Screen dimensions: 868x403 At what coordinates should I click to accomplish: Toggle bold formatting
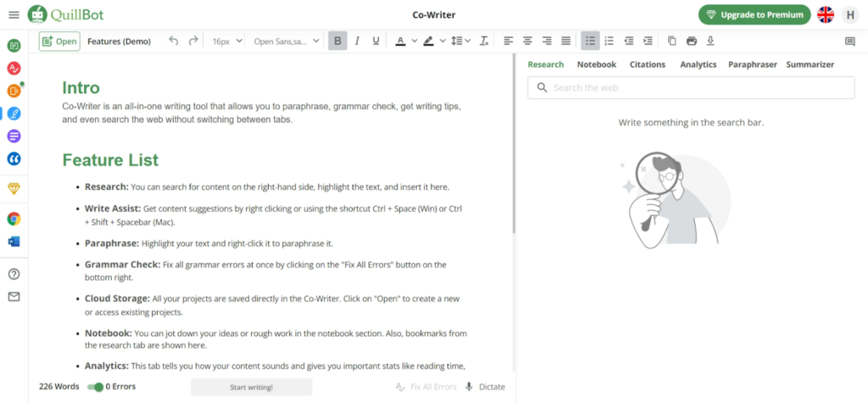coord(337,41)
